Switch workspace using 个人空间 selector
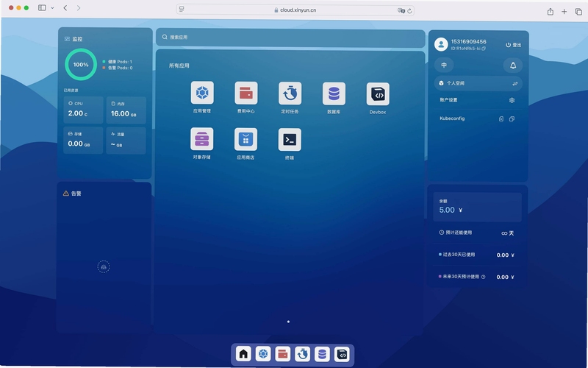The height and width of the screenshot is (368, 588). (478, 83)
